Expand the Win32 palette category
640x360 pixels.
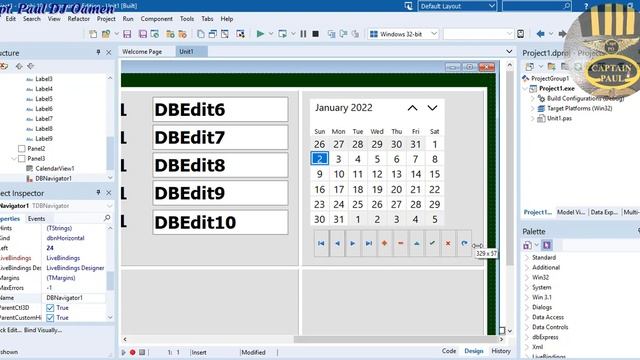coord(527,278)
